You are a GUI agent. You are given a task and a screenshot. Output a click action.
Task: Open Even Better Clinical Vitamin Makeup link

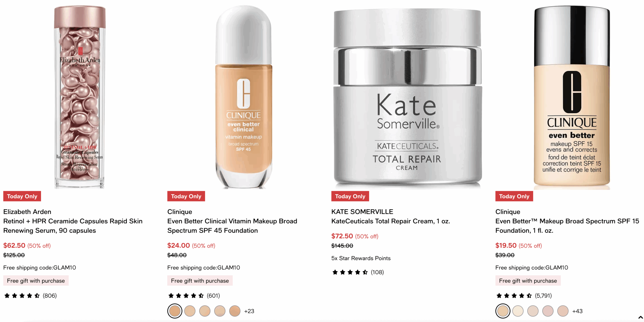[x=232, y=226]
